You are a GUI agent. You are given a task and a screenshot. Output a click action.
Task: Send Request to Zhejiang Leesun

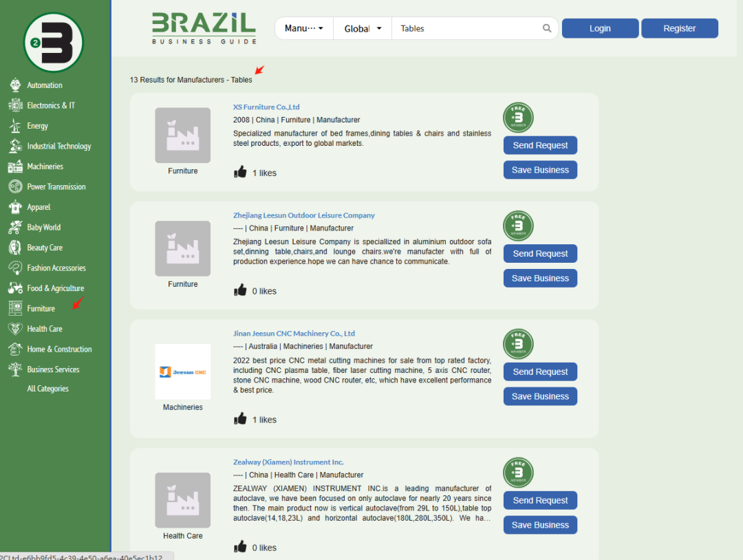540,254
